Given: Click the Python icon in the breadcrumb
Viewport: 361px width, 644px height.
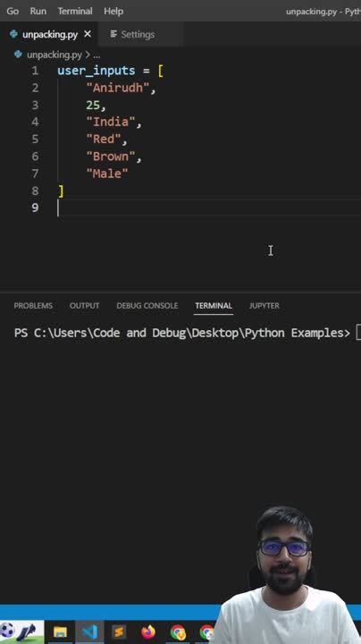Looking at the screenshot, I should 18,55.
